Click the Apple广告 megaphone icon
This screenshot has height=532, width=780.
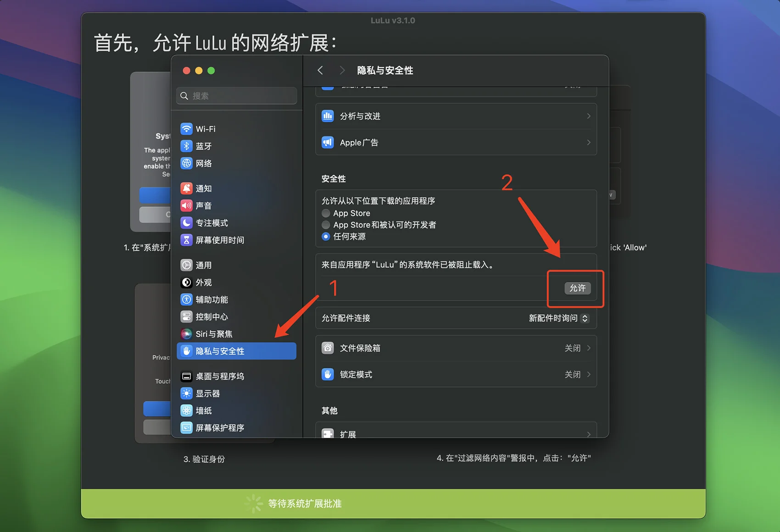tap(328, 143)
